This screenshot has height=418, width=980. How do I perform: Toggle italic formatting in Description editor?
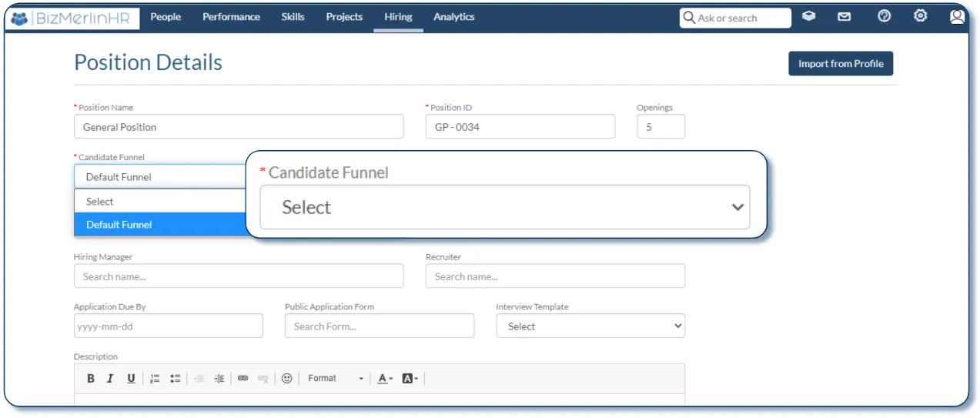click(x=110, y=378)
